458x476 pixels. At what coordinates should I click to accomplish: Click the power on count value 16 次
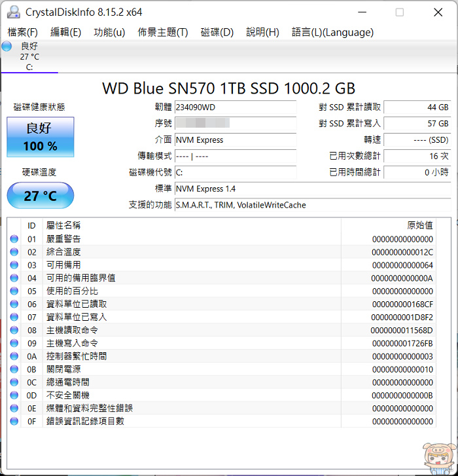pyautogui.click(x=417, y=156)
